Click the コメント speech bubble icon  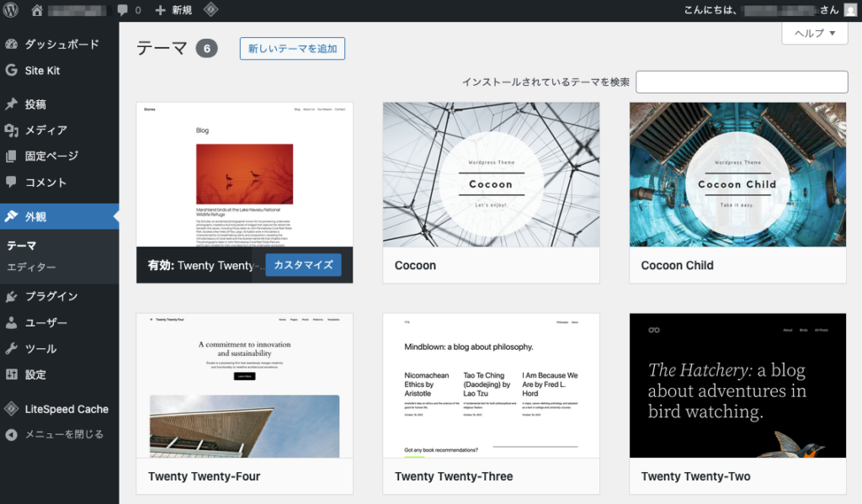coord(12,182)
